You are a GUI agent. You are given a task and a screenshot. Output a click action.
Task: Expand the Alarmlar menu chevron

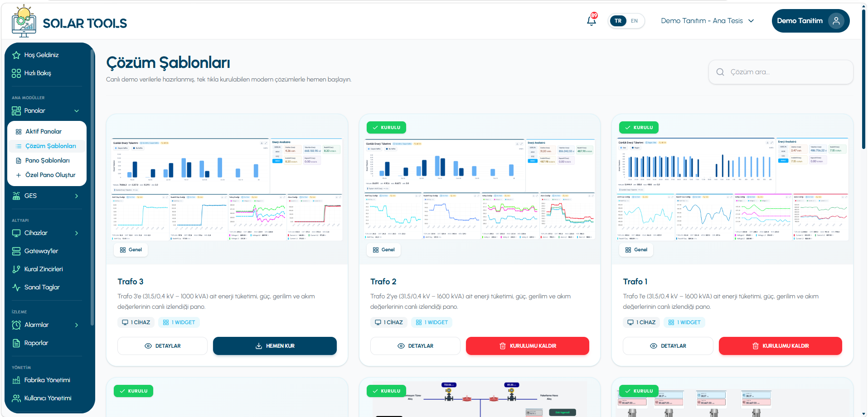click(x=77, y=325)
